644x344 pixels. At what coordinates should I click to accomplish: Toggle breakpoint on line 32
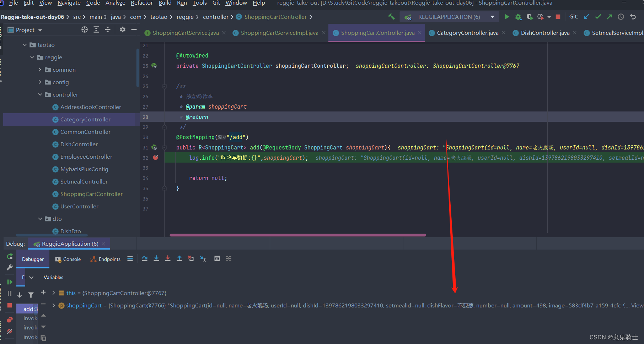click(156, 157)
